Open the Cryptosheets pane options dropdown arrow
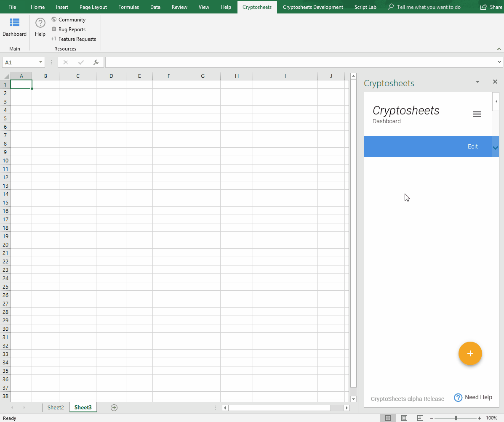The height and width of the screenshot is (422, 504). (477, 82)
